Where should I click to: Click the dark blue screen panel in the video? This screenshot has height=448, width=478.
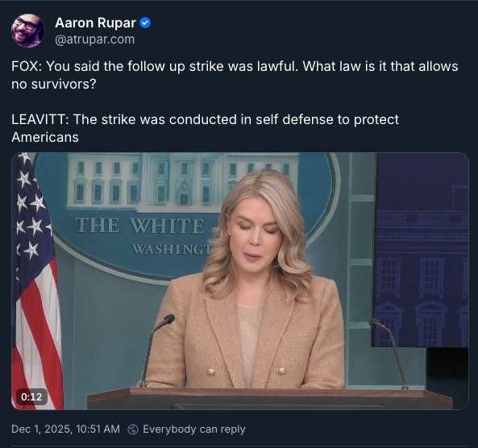click(x=420, y=250)
